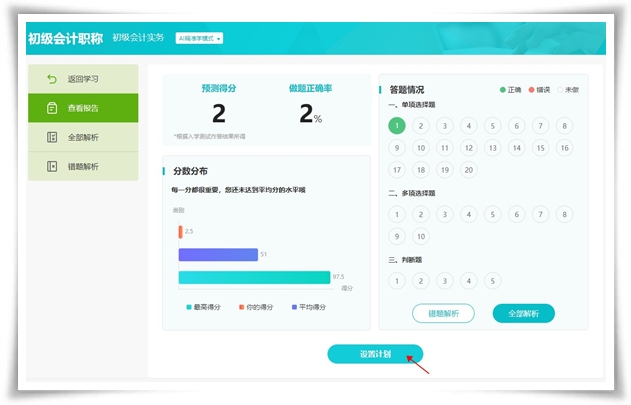Click the 设置计划 button
Screen dimensions: 631x405
[375, 354]
